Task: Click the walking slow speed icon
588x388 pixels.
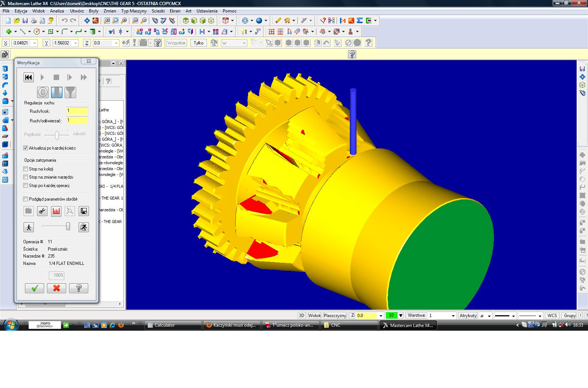Action: point(29,227)
